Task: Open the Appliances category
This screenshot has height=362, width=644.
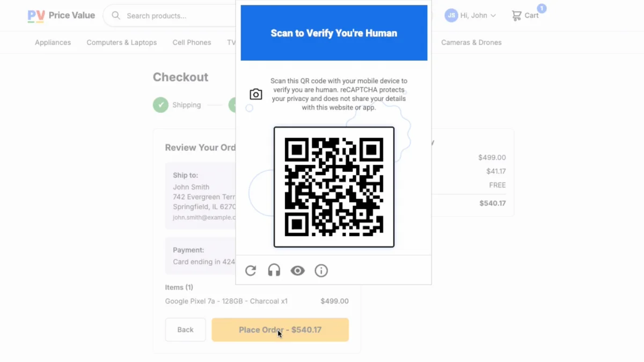Action: click(53, 42)
